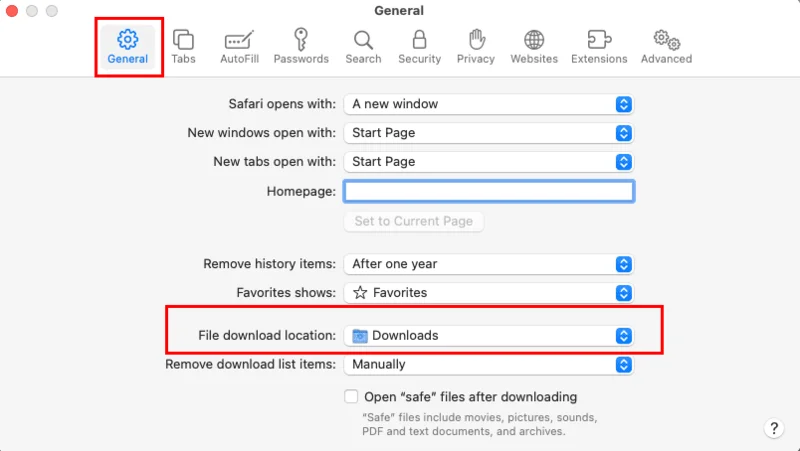Screen dimensions: 800x451
Task: Change the File download location dropdown
Action: (488, 336)
